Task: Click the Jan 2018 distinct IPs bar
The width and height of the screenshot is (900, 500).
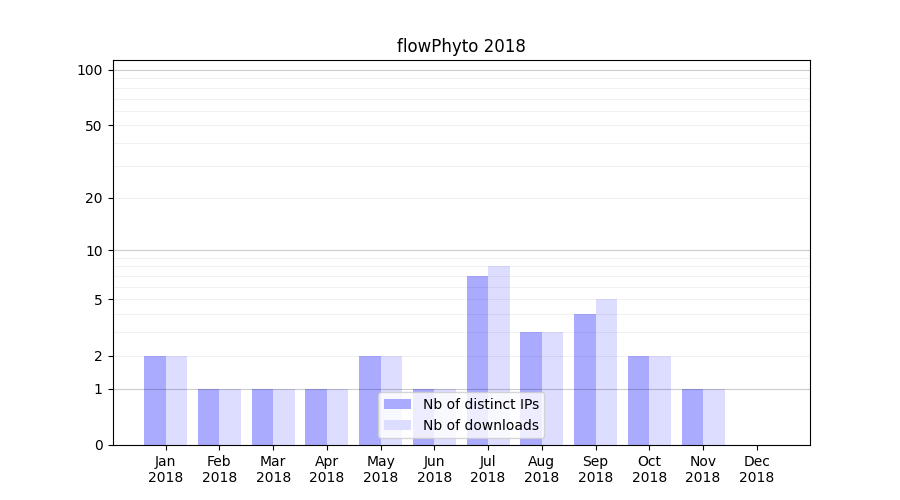Action: point(155,400)
